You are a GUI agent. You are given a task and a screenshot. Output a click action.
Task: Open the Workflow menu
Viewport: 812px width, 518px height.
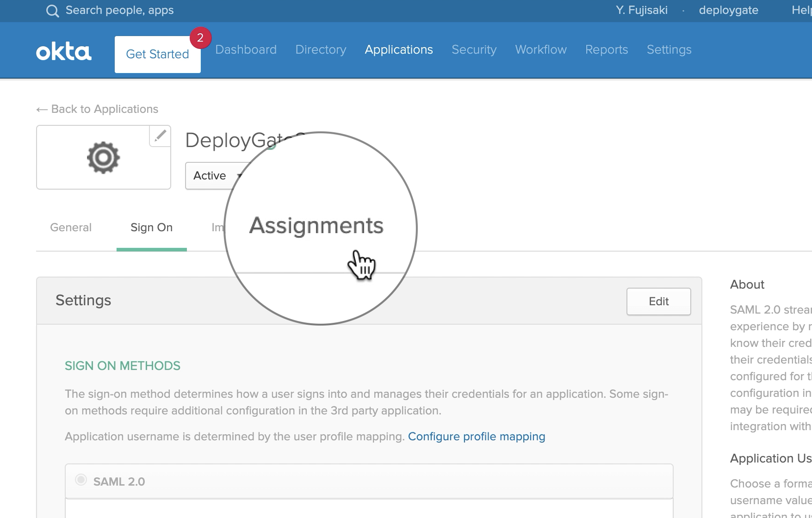(540, 49)
